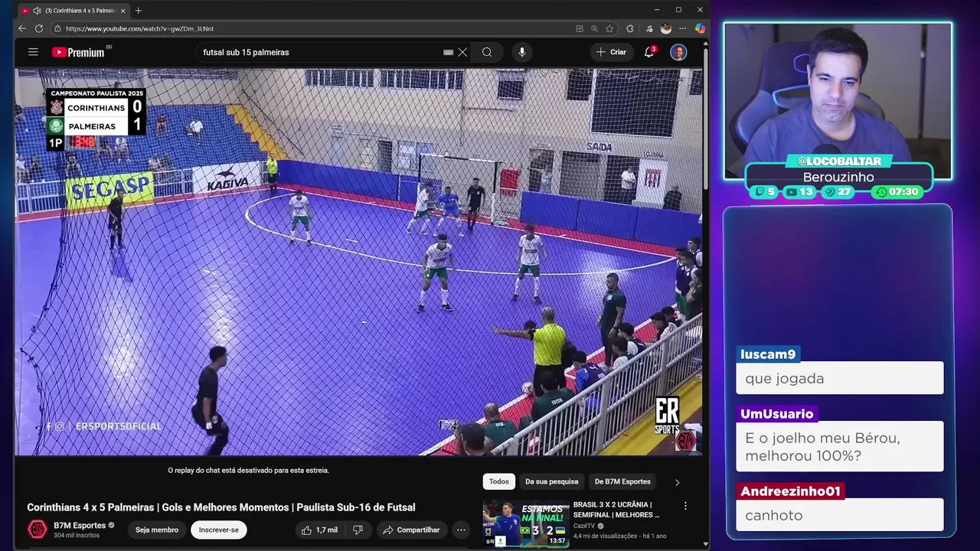Close the Corinthians 4 x 5 tab
Image resolution: width=980 pixels, height=551 pixels.
tap(122, 11)
